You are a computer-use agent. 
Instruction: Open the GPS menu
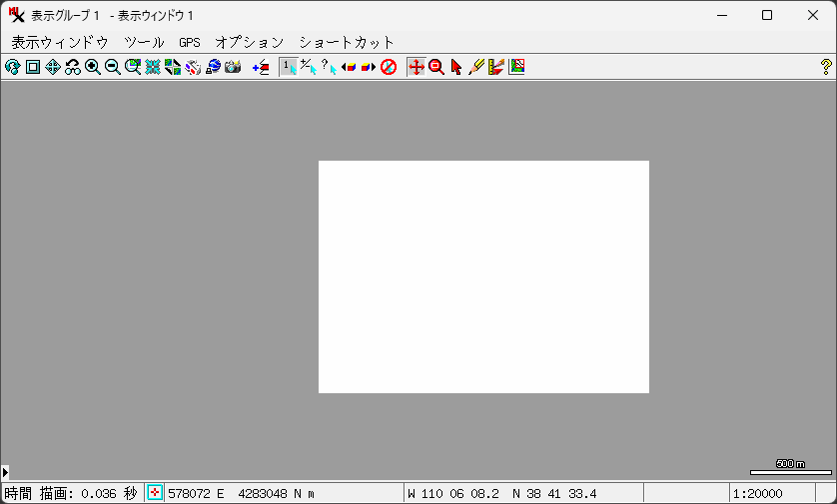click(190, 42)
